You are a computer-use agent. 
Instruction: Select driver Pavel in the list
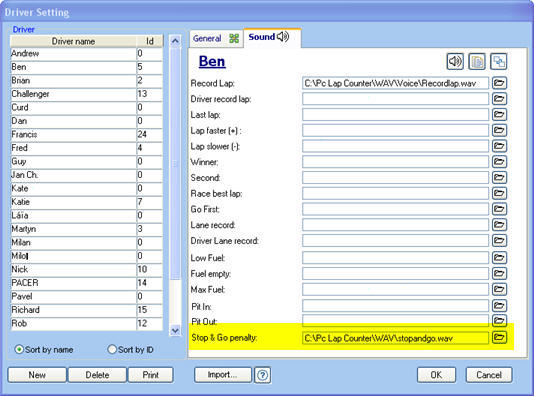tap(73, 296)
